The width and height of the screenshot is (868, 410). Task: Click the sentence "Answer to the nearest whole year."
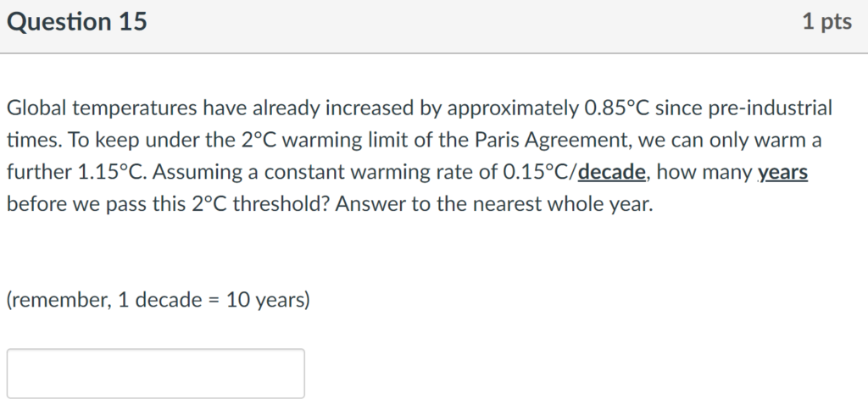(x=494, y=205)
